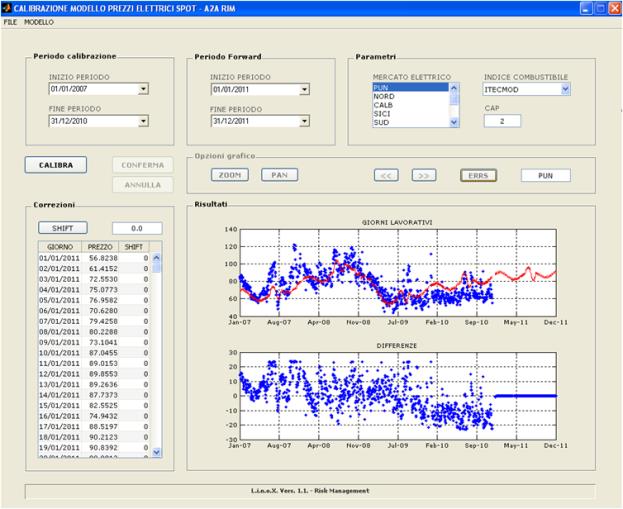Viewport: 623px width, 509px height.
Task: Click the SHIFT button
Action: click(x=63, y=228)
